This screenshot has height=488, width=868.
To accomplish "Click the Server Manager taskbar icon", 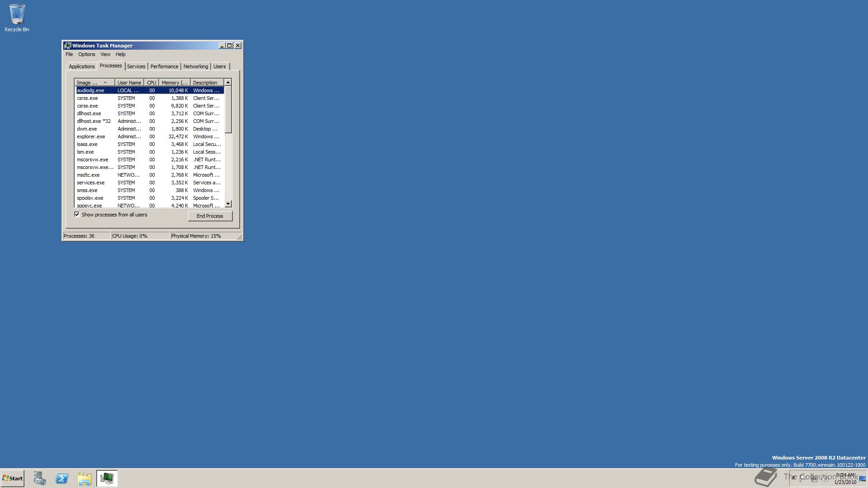I will point(39,478).
